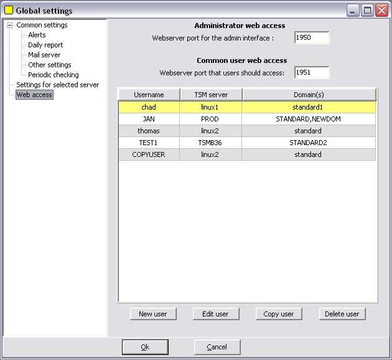The height and width of the screenshot is (360, 392).
Task: Click standard domain in thomas row
Action: click(x=309, y=131)
